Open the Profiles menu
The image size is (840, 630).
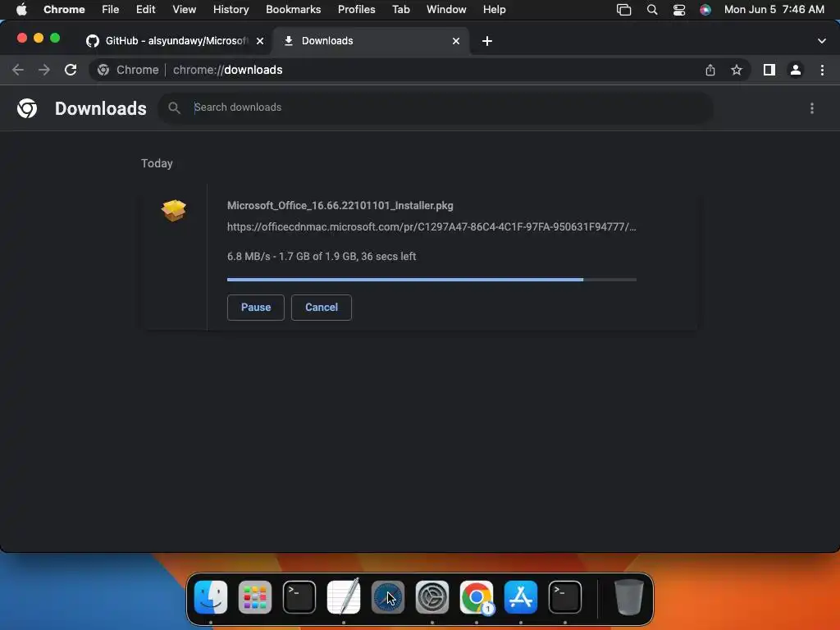356,10
